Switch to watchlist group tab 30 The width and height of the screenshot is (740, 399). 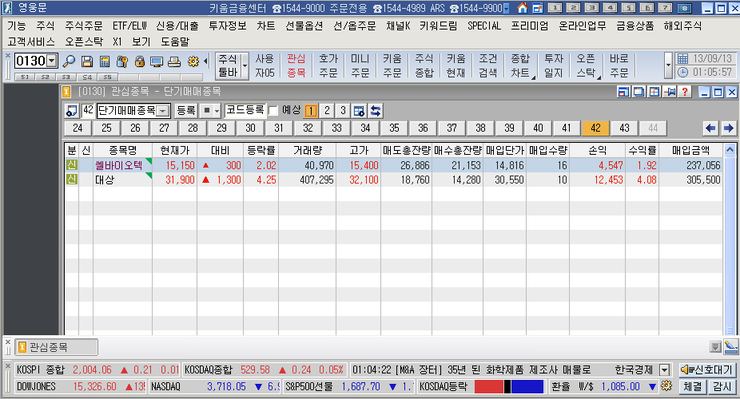(x=250, y=128)
